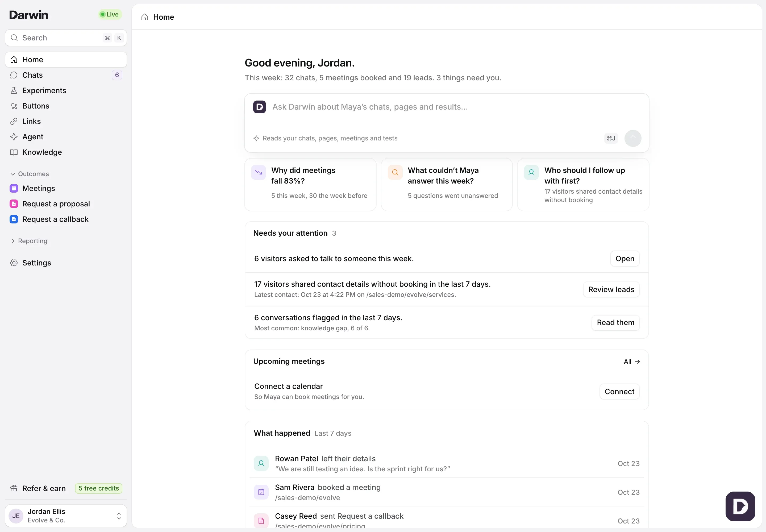The width and height of the screenshot is (766, 532).
Task: Click Read them for flagged conversations
Action: (x=615, y=323)
